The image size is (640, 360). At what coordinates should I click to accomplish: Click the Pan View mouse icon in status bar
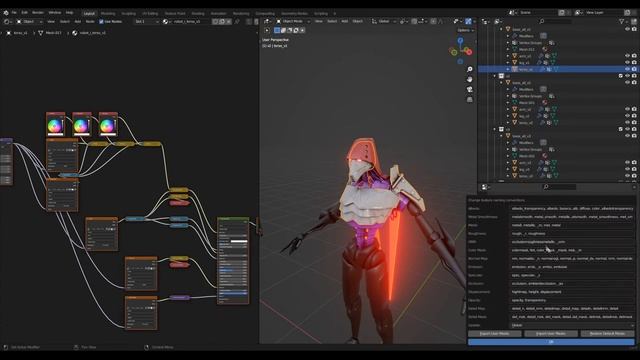76,347
